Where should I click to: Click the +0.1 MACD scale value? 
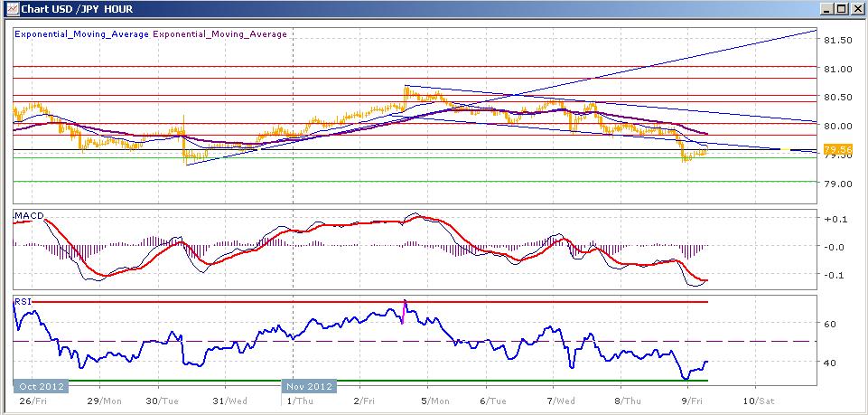pyautogui.click(x=835, y=219)
